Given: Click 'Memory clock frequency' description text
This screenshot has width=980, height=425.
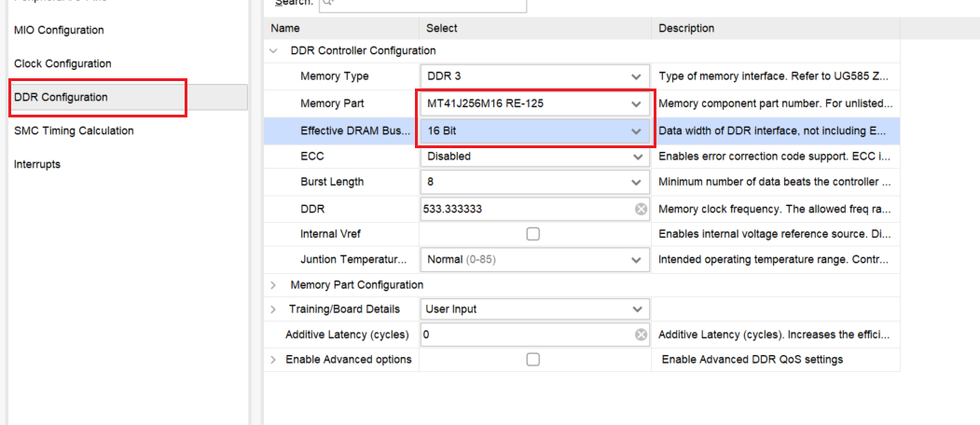Looking at the screenshot, I should [774, 210].
